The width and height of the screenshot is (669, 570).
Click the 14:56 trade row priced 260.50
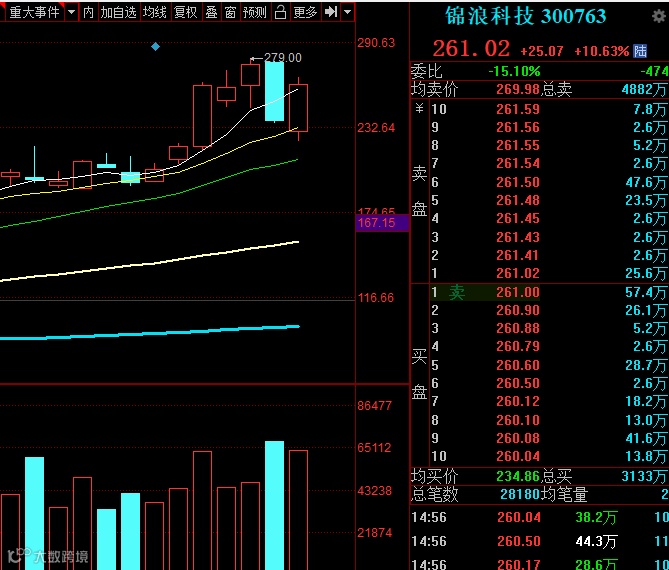(540, 541)
